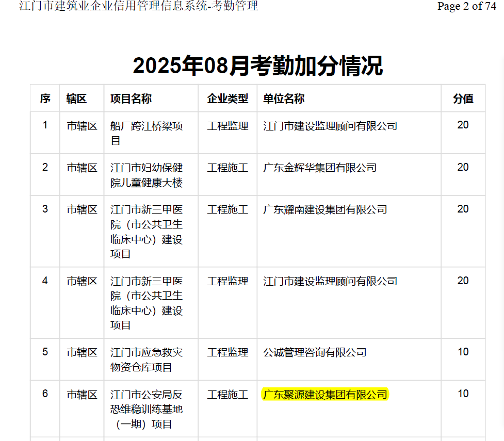The image size is (504, 441).
Task: Click the 江门市妇幼保健院儿童健康大楼 project cell
Action: 147,175
